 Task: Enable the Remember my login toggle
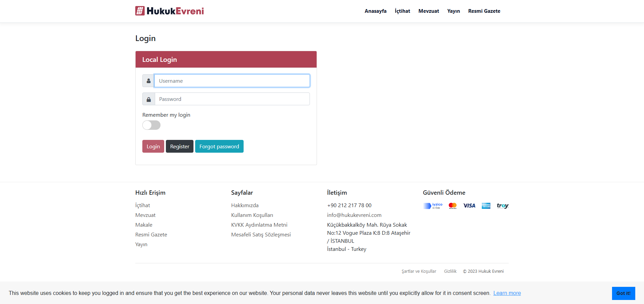pos(151,125)
